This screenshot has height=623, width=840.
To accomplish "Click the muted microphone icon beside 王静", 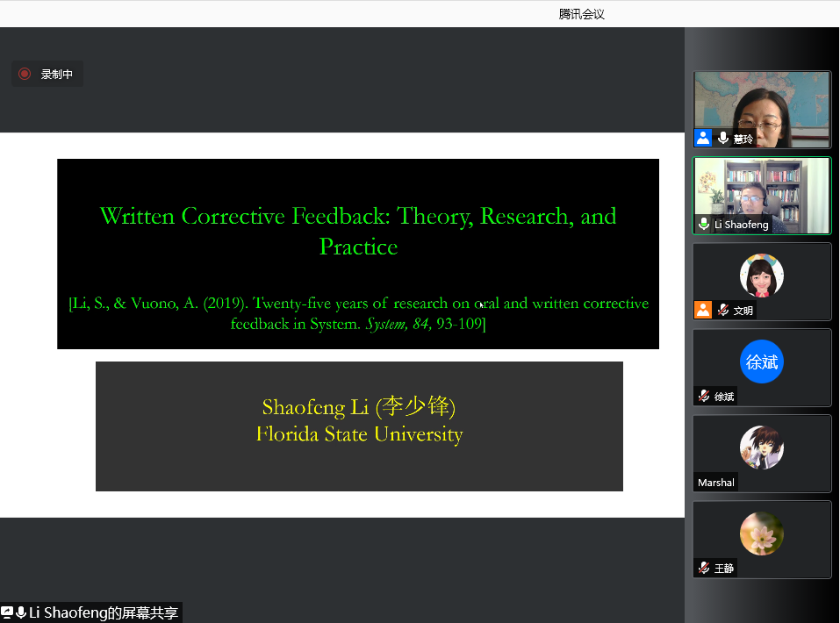I will click(x=704, y=568).
